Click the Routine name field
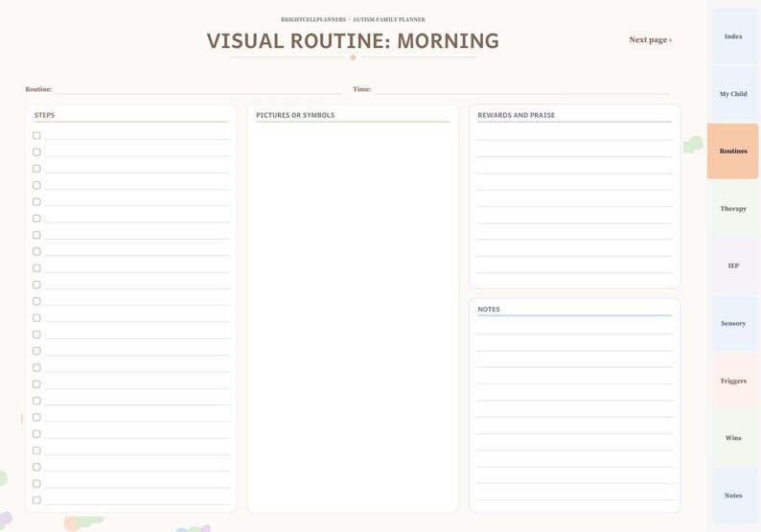Image resolution: width=761 pixels, height=532 pixels. (x=198, y=89)
